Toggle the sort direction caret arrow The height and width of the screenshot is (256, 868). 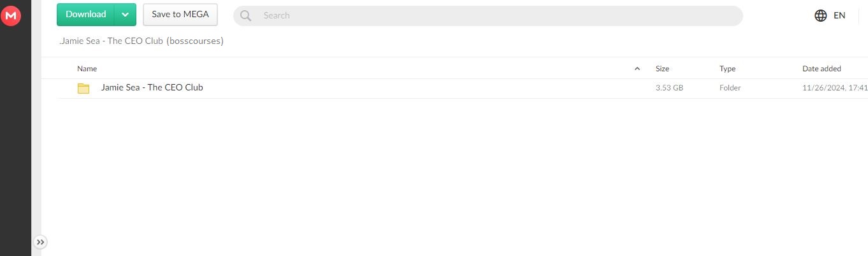click(637, 69)
